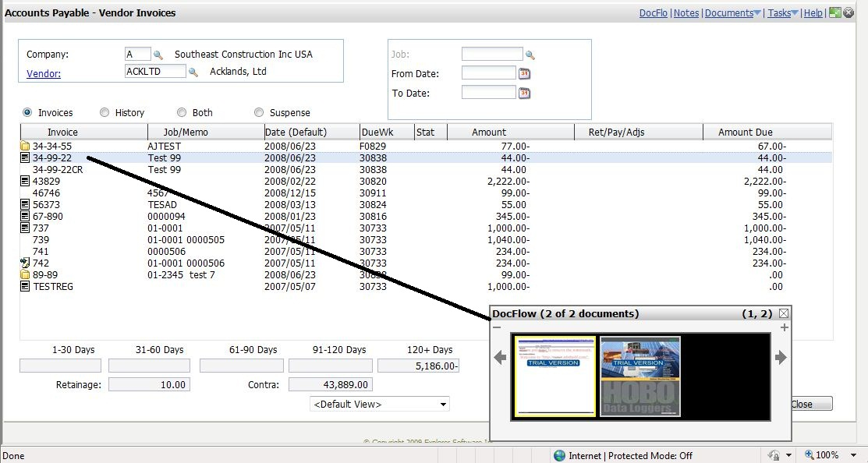Click document icon beside invoice TESTREG
868x463 pixels.
coord(25,287)
